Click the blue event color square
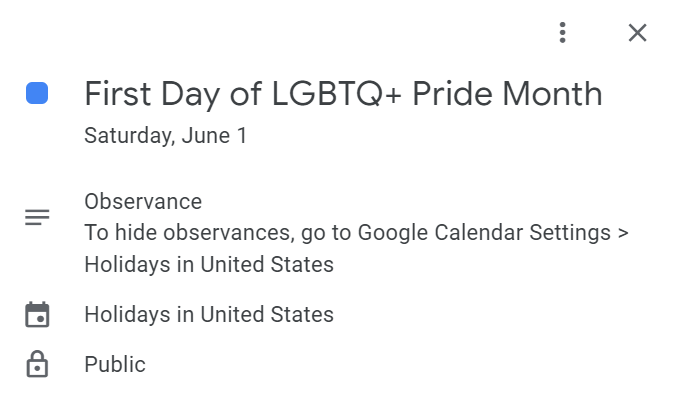676x404 pixels. click(x=37, y=94)
